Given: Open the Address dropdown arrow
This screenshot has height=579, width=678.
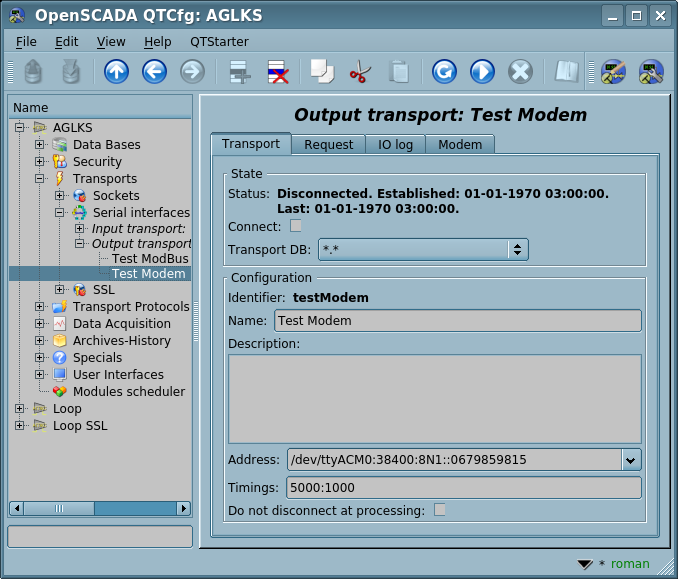Looking at the screenshot, I should [x=631, y=460].
